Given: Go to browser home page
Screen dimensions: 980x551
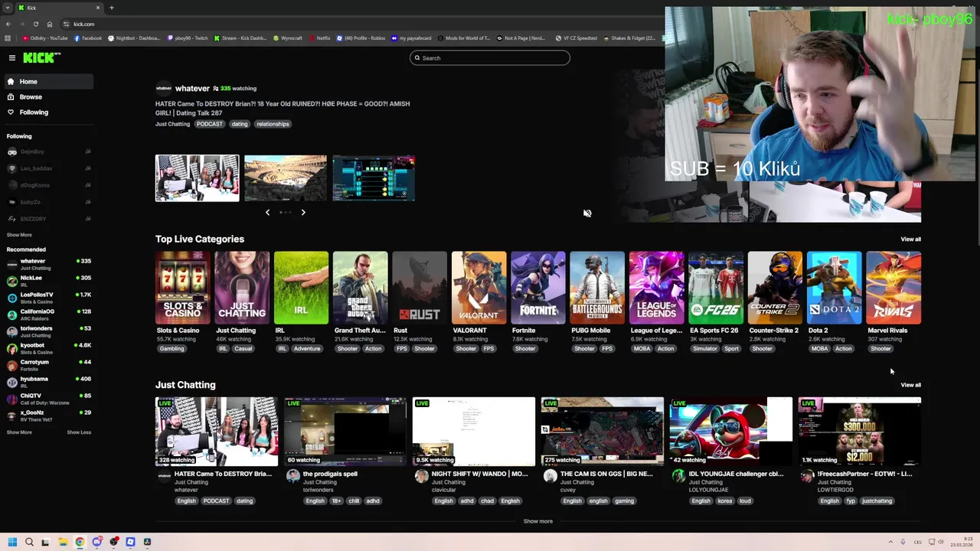Looking at the screenshot, I should [50, 24].
